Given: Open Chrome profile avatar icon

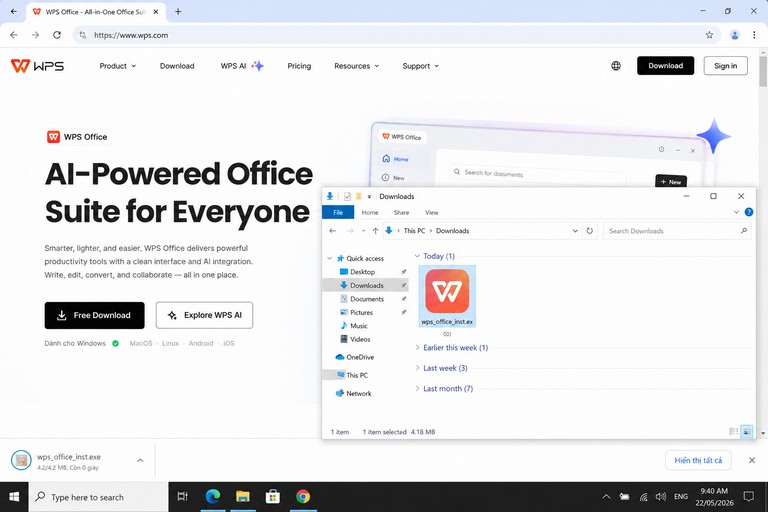Looking at the screenshot, I should click(x=734, y=35).
